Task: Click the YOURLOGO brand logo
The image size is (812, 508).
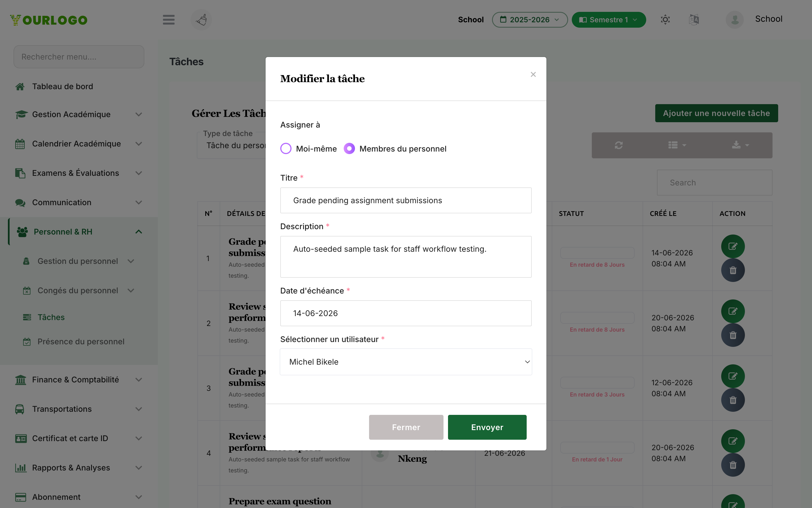Action: pos(49,20)
